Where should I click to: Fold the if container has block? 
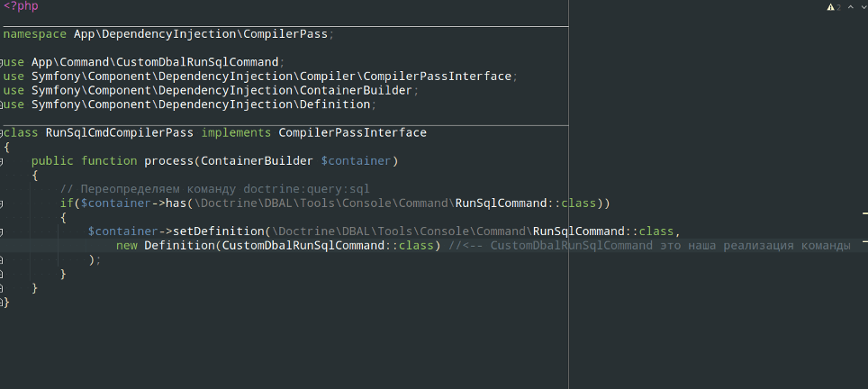tap(2, 204)
